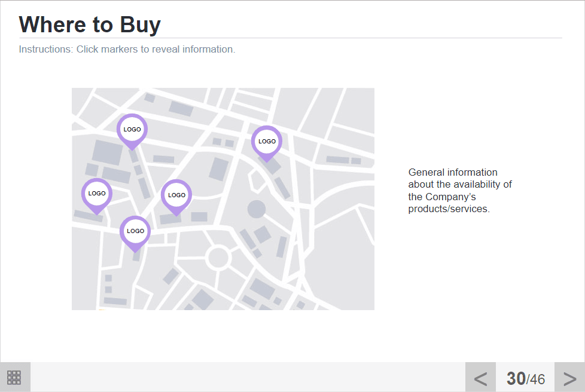The width and height of the screenshot is (585, 392).
Task: Select the rightmost LOGO marker on map
Action: pyautogui.click(x=267, y=142)
